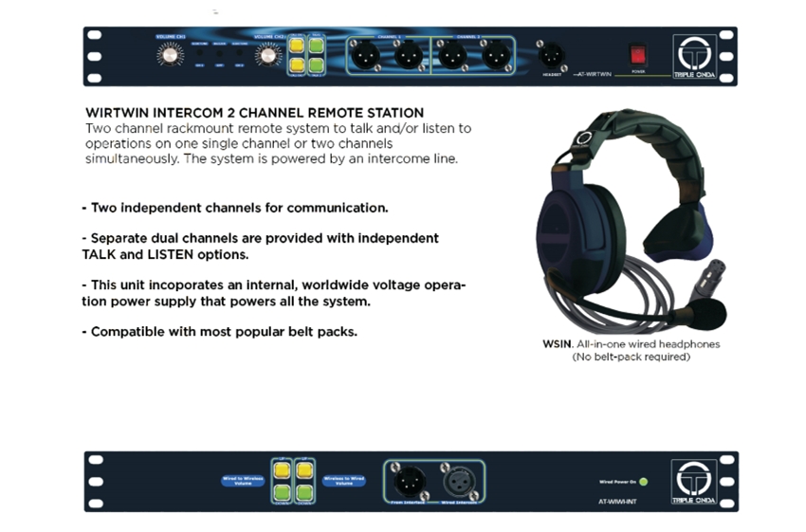Screen dimensions: 806x532
Task: Click the top yellow Call CH1 button
Action: point(297,46)
